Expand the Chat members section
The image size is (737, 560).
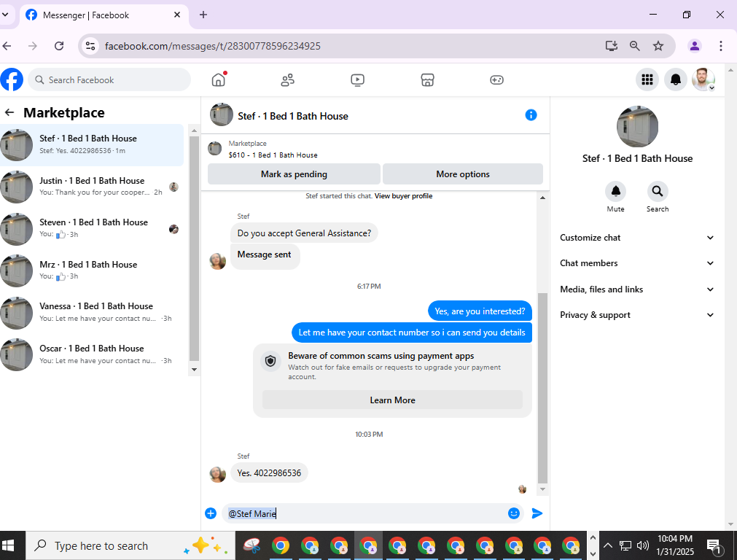click(637, 263)
